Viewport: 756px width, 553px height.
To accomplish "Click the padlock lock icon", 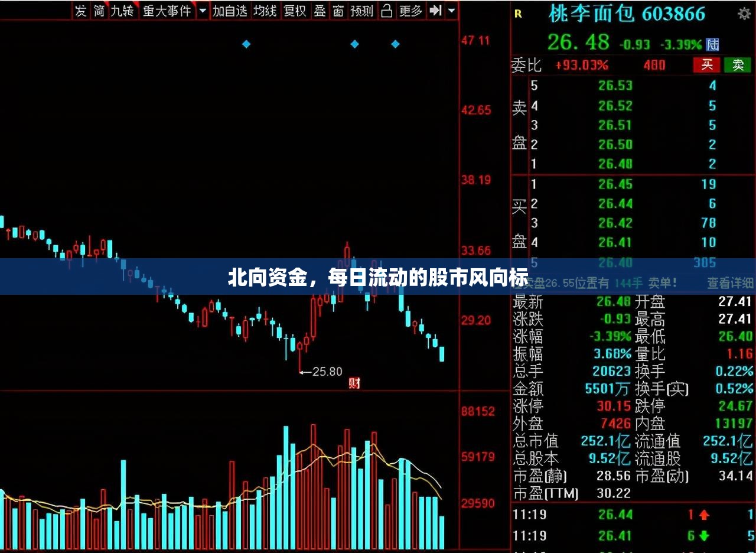I will tap(386, 10).
